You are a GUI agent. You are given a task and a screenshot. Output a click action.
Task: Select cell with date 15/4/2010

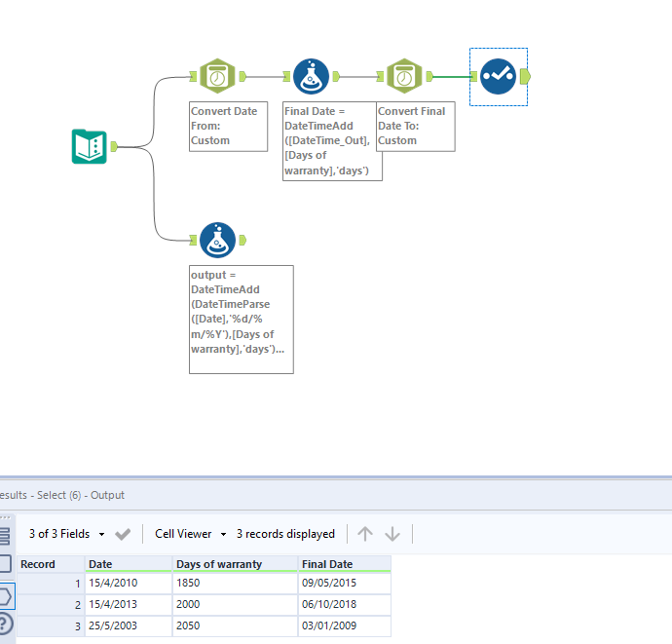point(129,584)
